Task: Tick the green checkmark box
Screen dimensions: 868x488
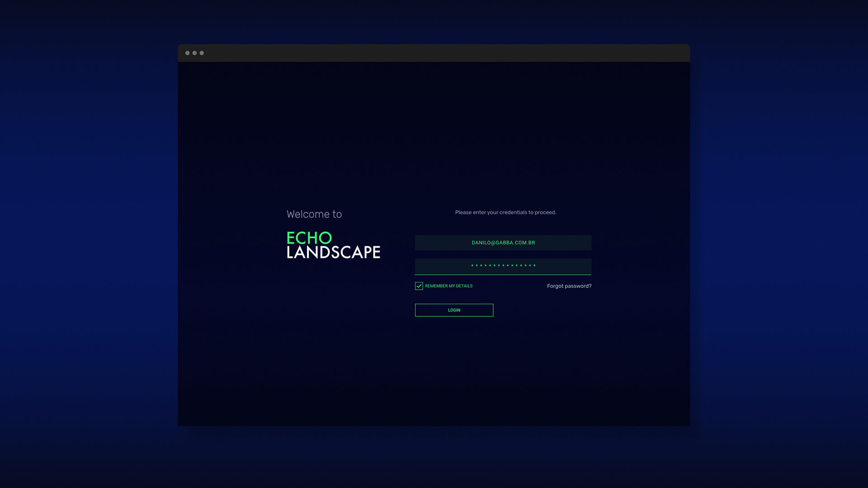Action: pyautogui.click(x=419, y=286)
